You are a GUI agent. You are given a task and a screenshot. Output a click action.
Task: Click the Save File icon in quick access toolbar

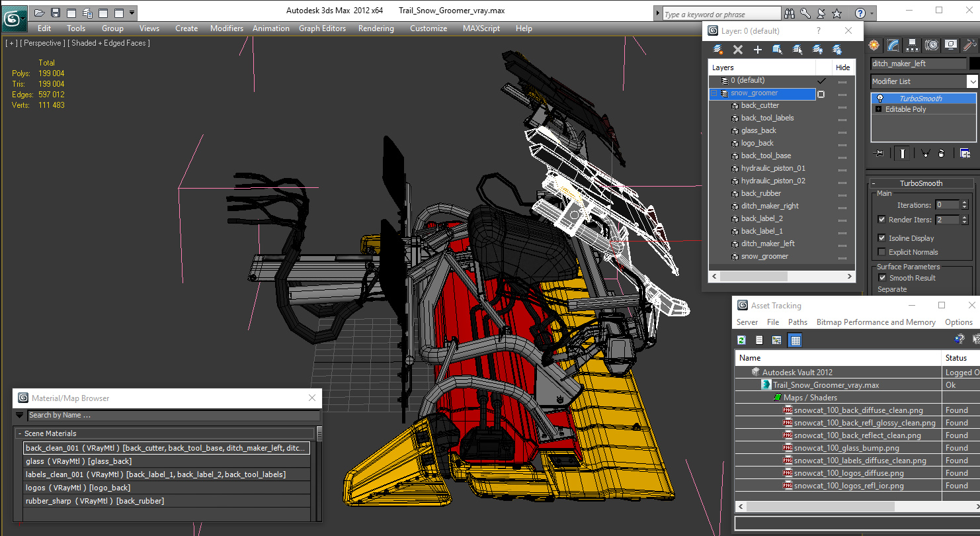[56, 13]
